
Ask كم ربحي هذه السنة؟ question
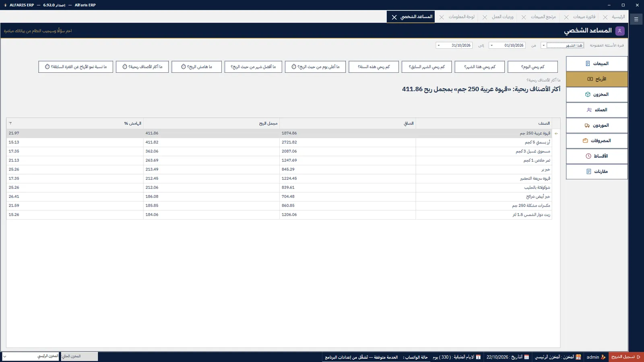tap(374, 67)
